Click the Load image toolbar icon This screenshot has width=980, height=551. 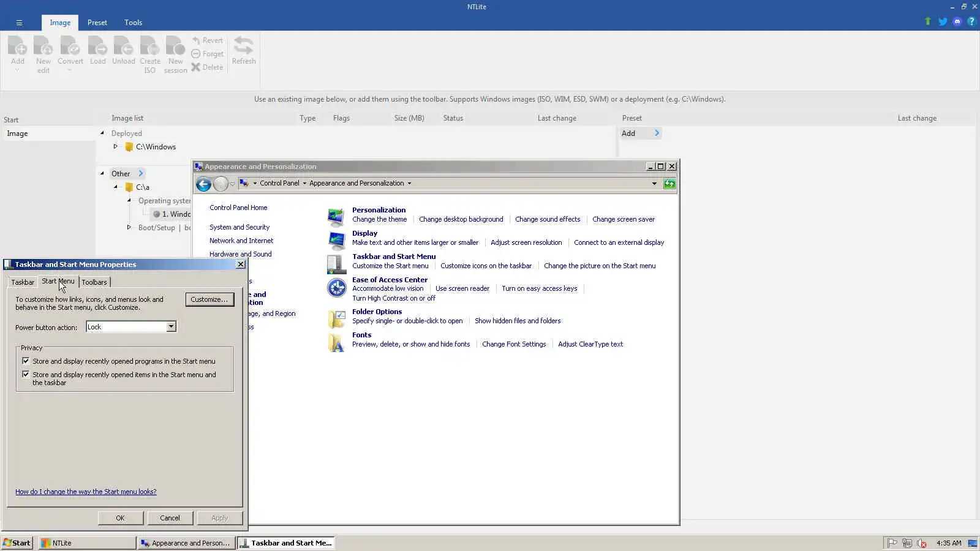(x=97, y=47)
